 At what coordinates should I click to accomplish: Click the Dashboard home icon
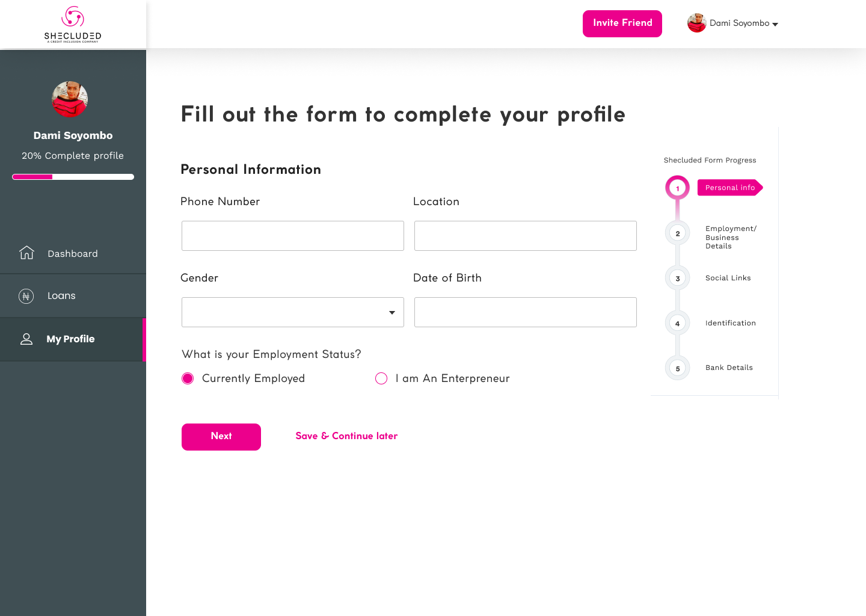tap(26, 253)
